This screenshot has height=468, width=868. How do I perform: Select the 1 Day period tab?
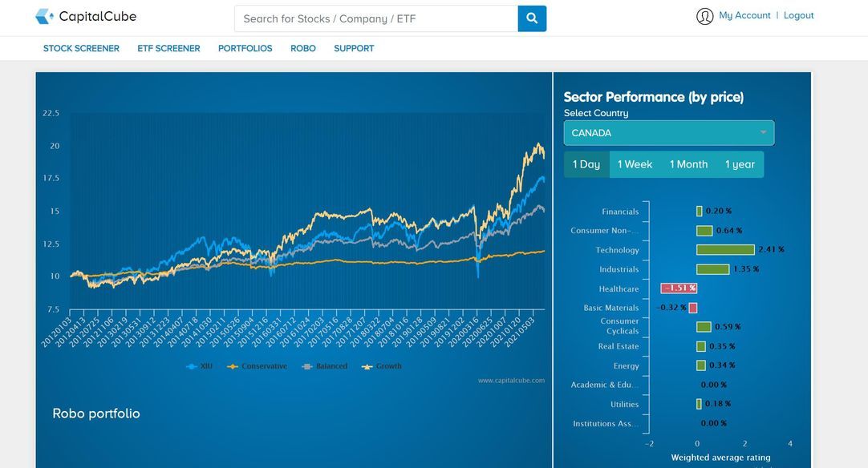point(586,164)
